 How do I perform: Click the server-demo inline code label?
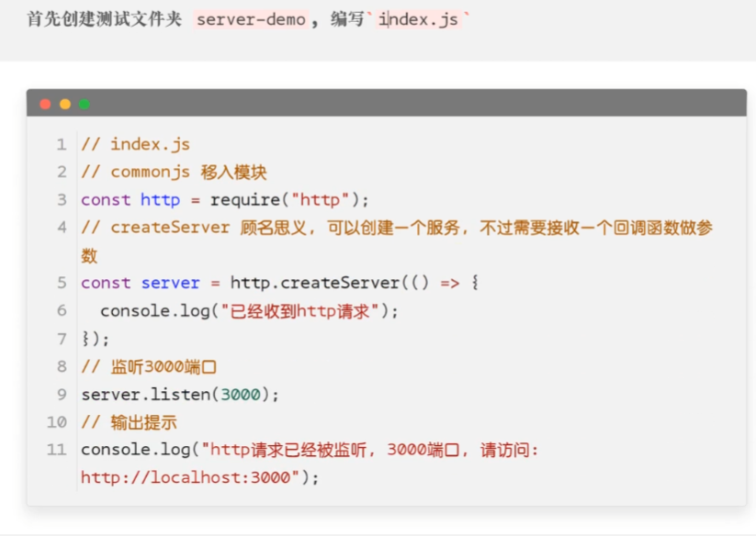[251, 19]
